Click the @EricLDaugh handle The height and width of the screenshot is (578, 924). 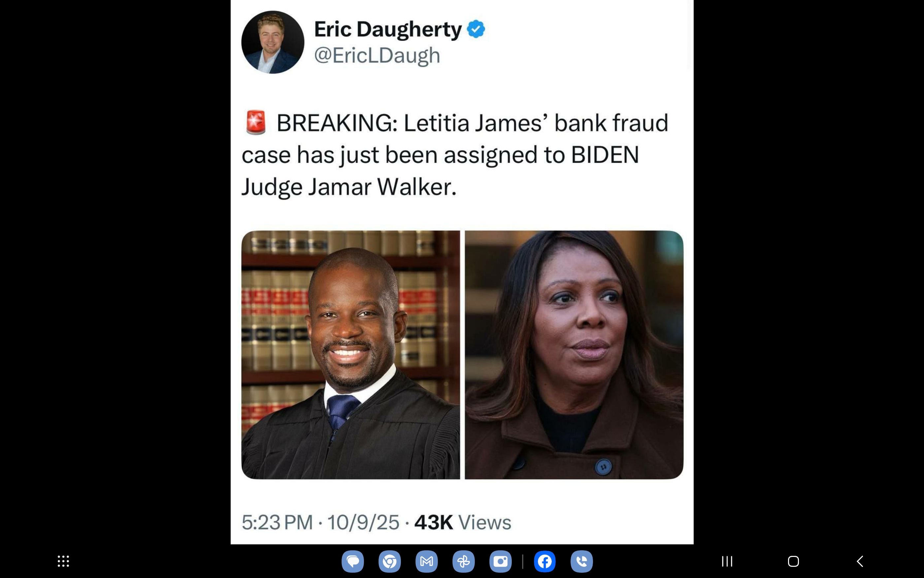(x=377, y=55)
